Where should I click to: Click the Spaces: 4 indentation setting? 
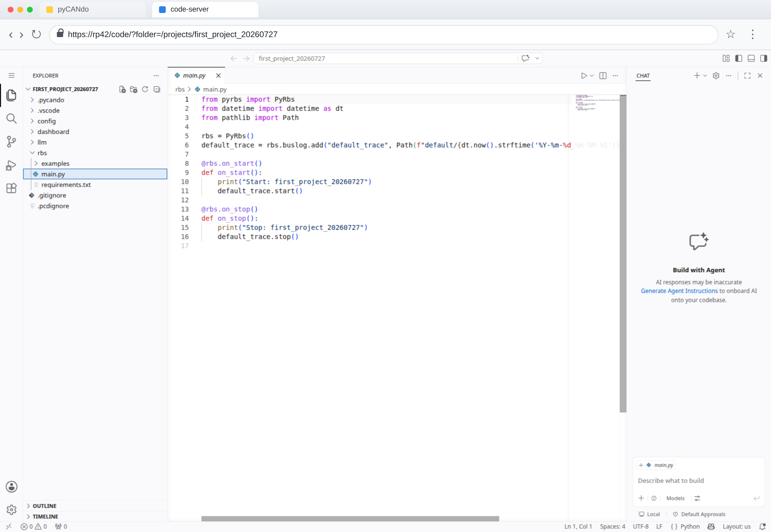(612, 526)
